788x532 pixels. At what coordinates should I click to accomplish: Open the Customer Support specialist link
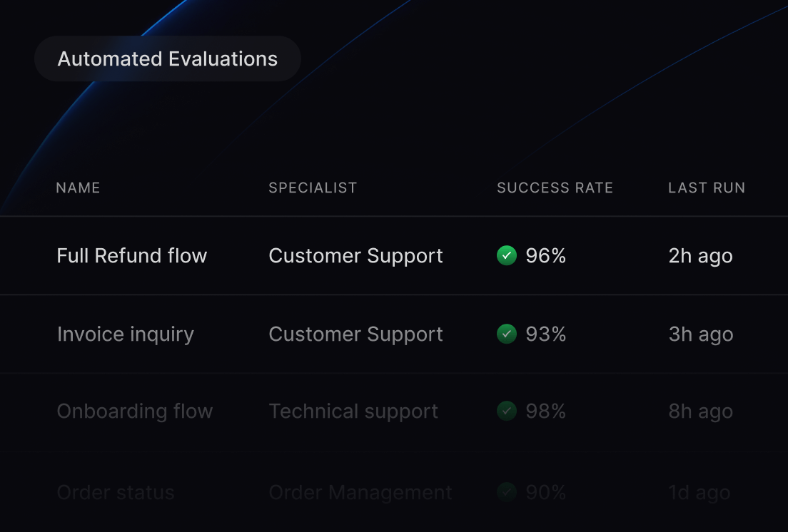pyautogui.click(x=355, y=255)
